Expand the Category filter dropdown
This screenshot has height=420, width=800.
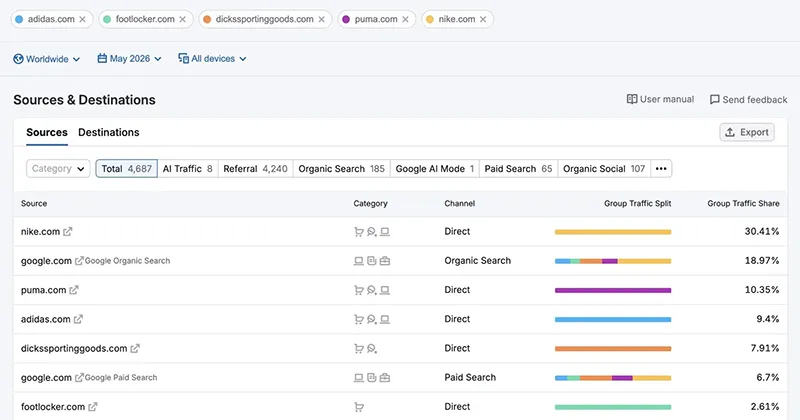click(58, 168)
